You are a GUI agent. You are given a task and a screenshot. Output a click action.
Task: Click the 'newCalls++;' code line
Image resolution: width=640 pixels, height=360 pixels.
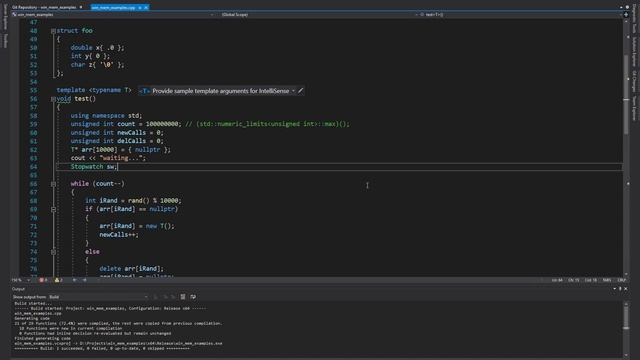click(x=119, y=235)
